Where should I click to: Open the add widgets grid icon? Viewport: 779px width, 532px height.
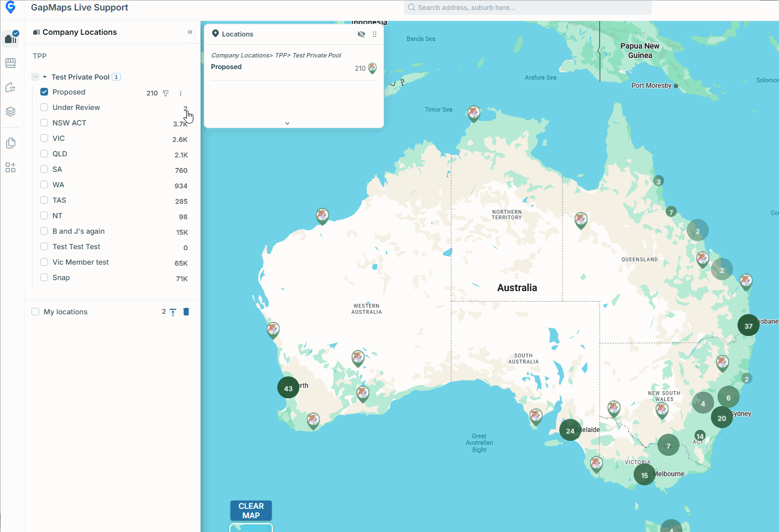pos(10,167)
